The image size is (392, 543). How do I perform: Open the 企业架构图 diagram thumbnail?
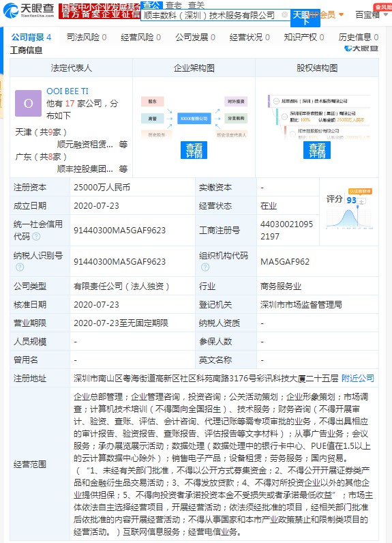click(194, 118)
